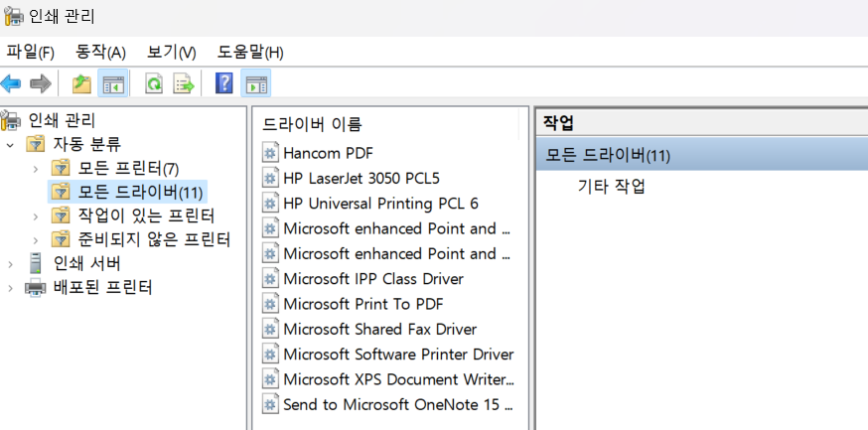Toggle the Action pane show/hide icon
Viewport: 868px width, 430px height.
click(256, 84)
